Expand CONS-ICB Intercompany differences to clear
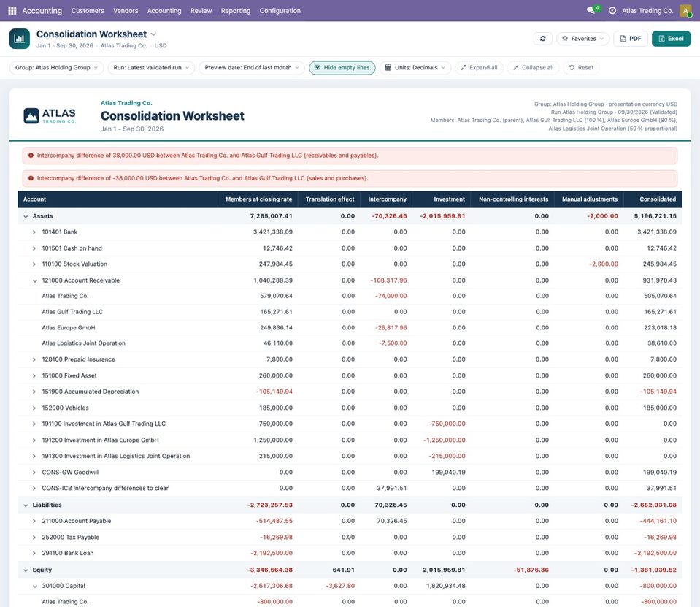This screenshot has width=700, height=607. point(34,489)
